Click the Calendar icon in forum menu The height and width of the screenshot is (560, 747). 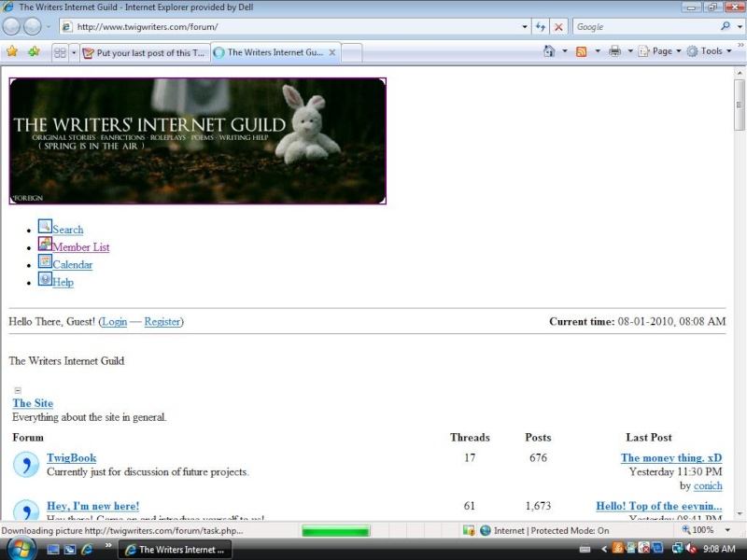[x=45, y=261]
